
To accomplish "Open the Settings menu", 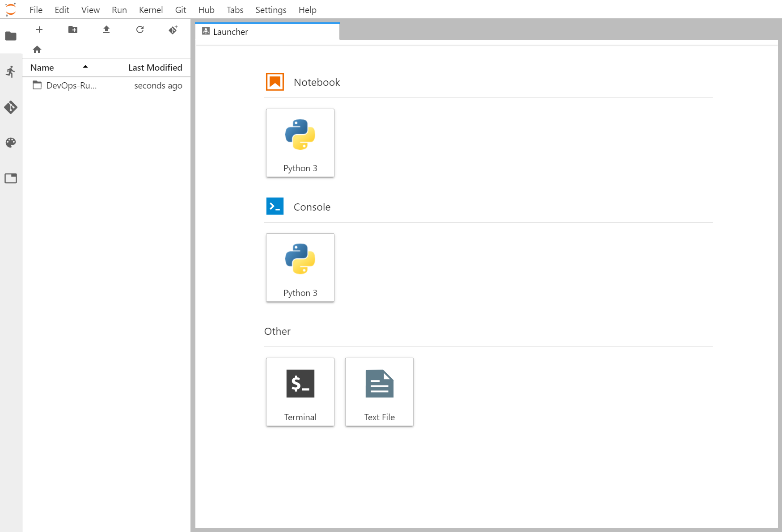I will click(271, 10).
